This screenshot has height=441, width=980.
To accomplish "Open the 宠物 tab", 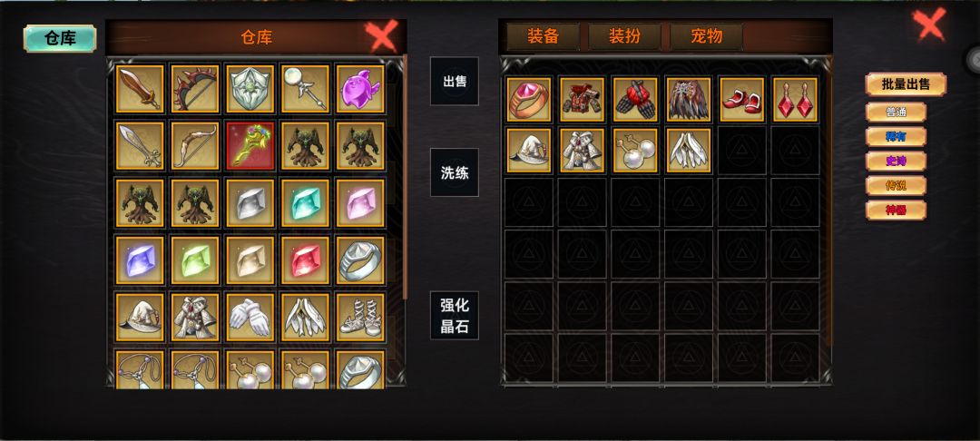I will 706,37.
